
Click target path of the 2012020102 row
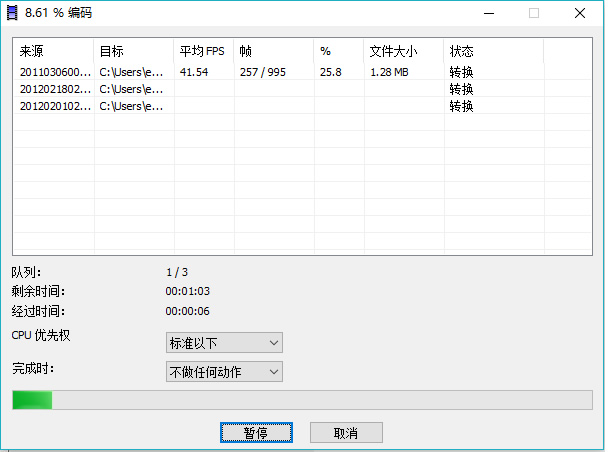click(x=131, y=106)
